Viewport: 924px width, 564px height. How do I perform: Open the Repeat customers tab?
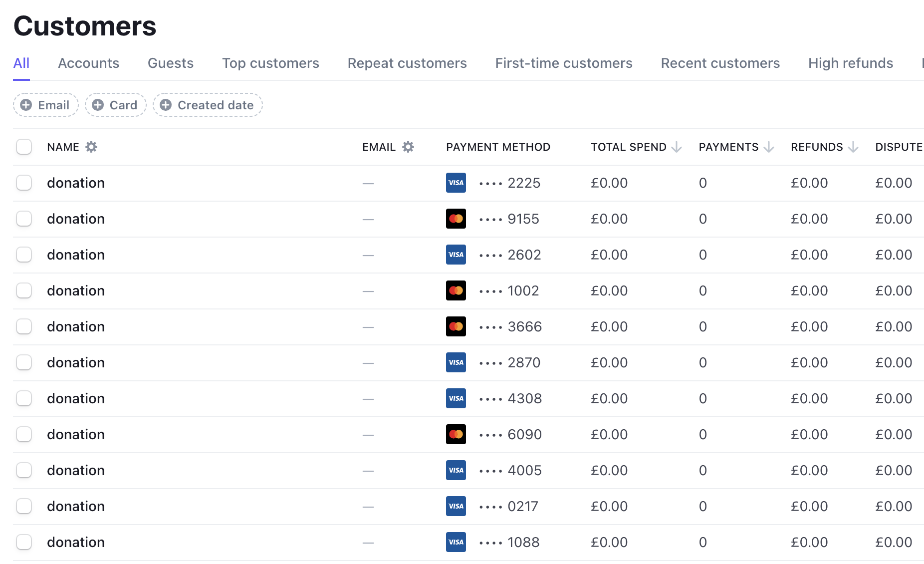(x=407, y=63)
